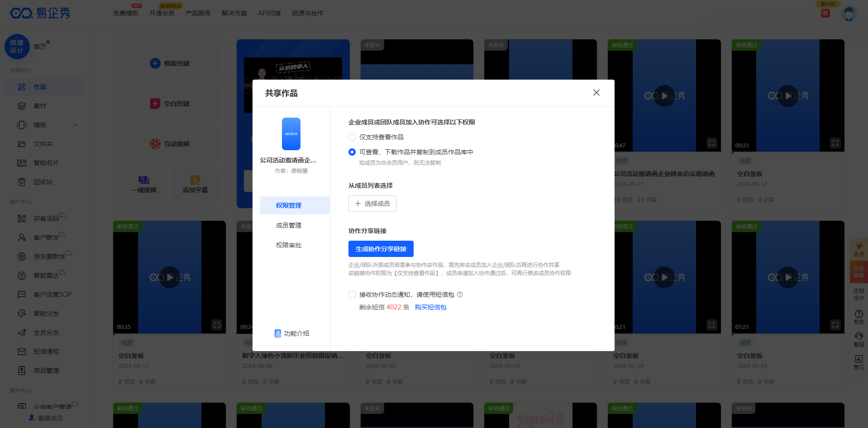Open the Permission Approval tab
This screenshot has height=428, width=868.
(x=288, y=245)
